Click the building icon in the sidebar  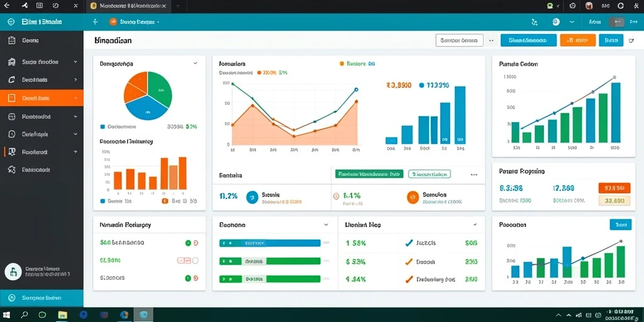[12, 62]
